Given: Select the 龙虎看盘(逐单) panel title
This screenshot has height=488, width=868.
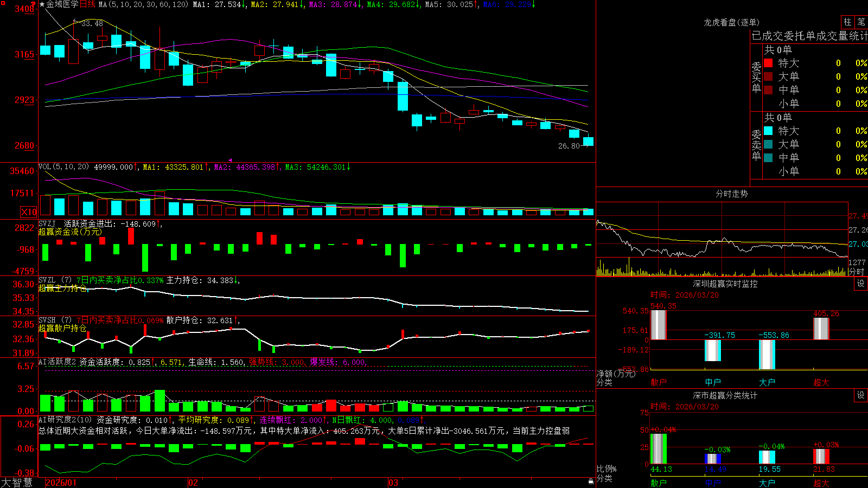Looking at the screenshot, I should tap(731, 22).
